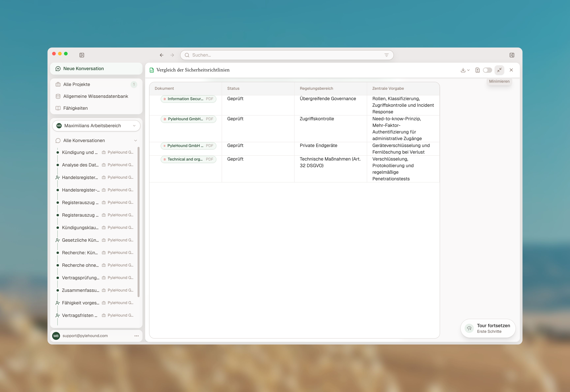Open the download options chevron
Viewport: 570px width, 392px height.
click(x=468, y=70)
